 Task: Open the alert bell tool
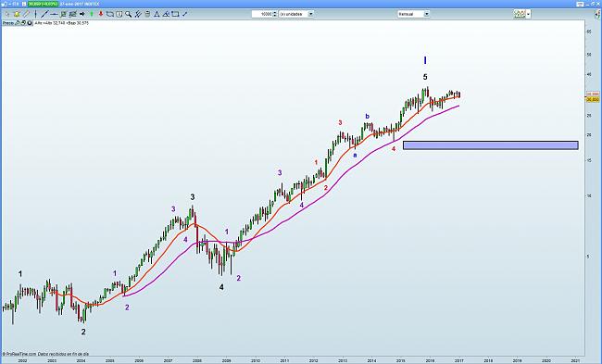click(x=17, y=14)
